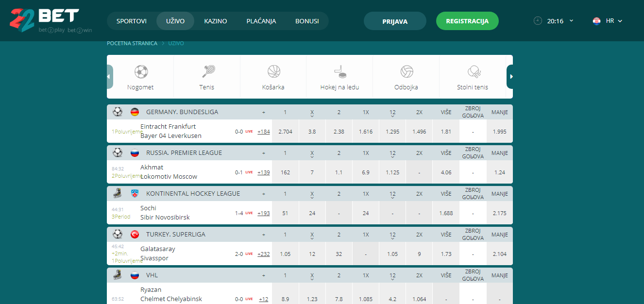Click the Germany flag in Bundesliga header

coord(135,112)
